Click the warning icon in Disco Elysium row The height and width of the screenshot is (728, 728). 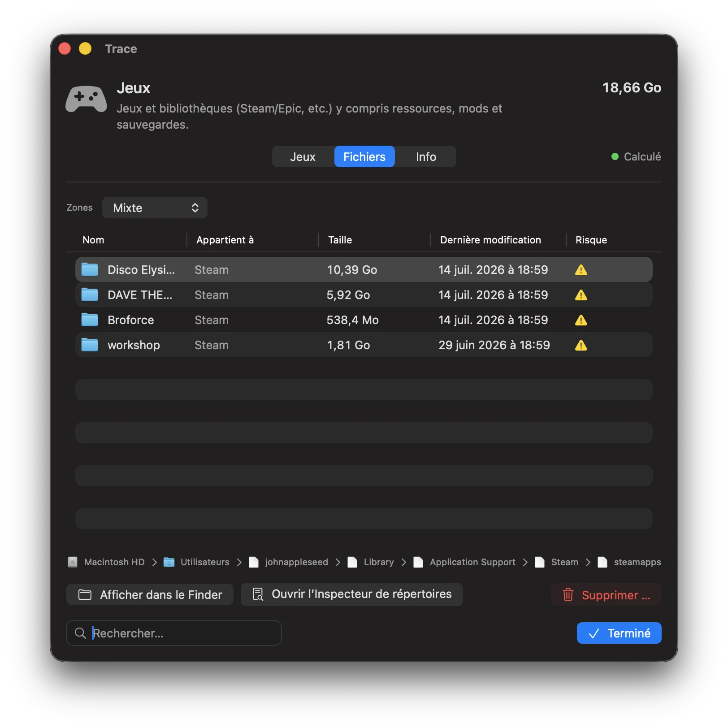pyautogui.click(x=581, y=270)
